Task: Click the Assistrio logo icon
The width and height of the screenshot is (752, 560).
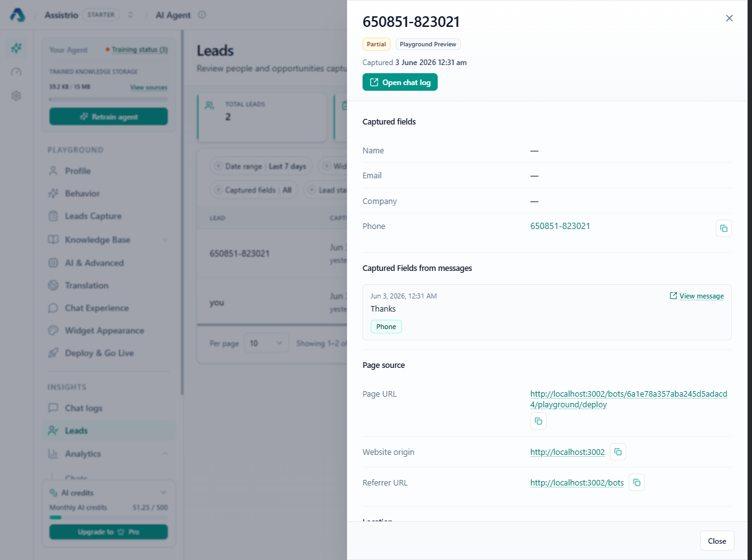Action: pos(17,15)
